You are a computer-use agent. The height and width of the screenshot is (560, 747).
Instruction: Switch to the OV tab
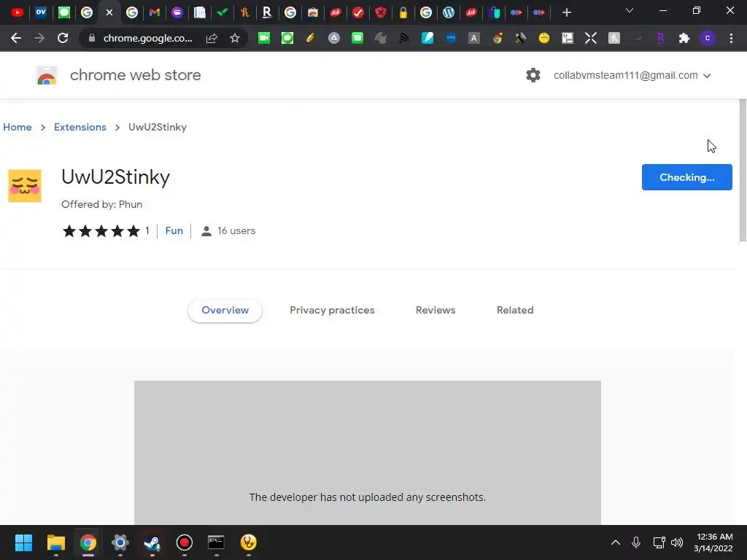[x=41, y=12]
